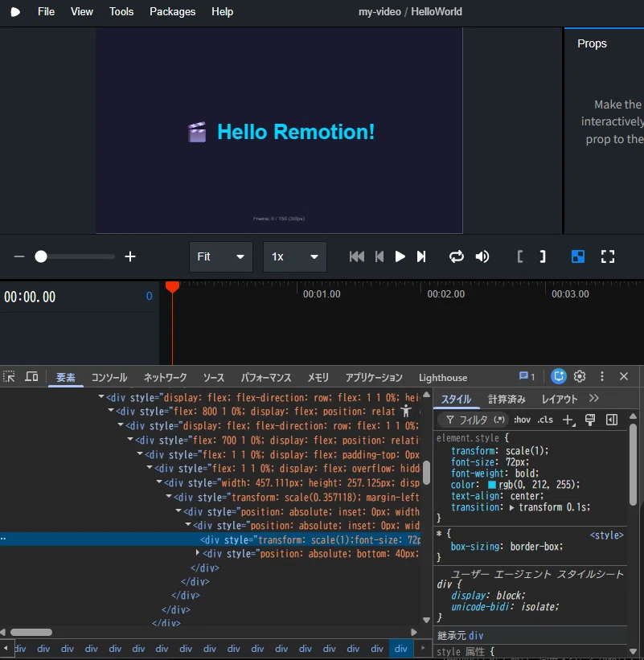Collapse the transform: scale(0.357118) div node

coord(169,496)
